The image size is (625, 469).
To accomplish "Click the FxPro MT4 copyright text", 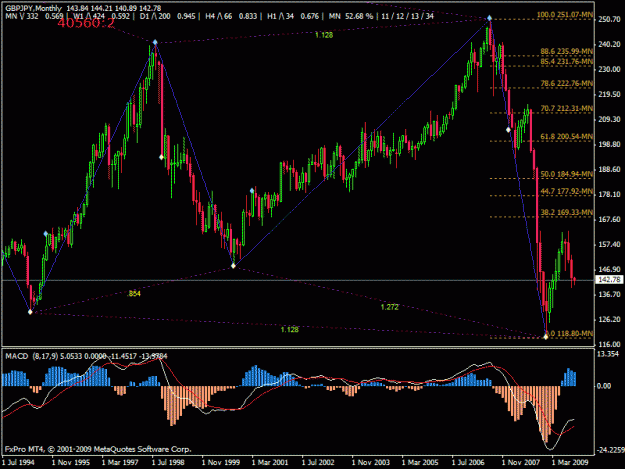I will tap(98, 449).
